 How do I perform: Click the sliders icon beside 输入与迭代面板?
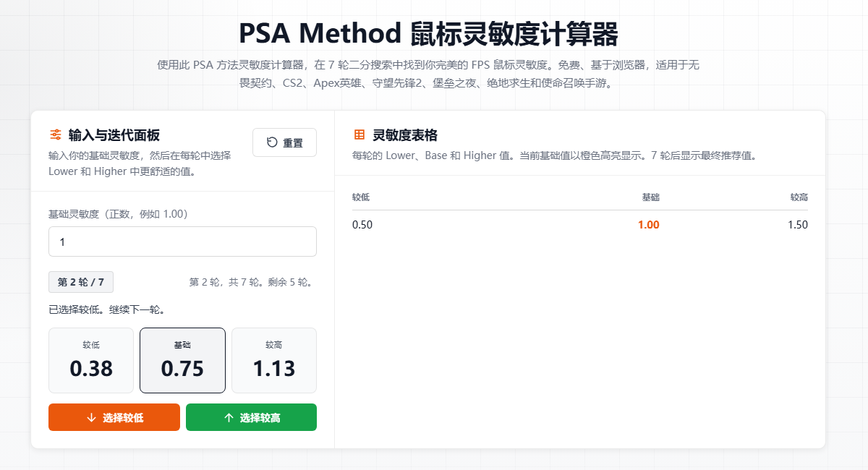[55, 134]
